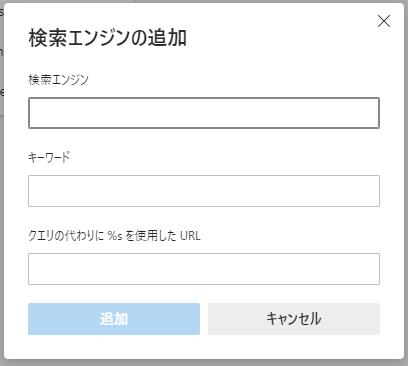Close the 検索エンジンの追加 dialog with X
The width and height of the screenshot is (408, 366).
[384, 21]
